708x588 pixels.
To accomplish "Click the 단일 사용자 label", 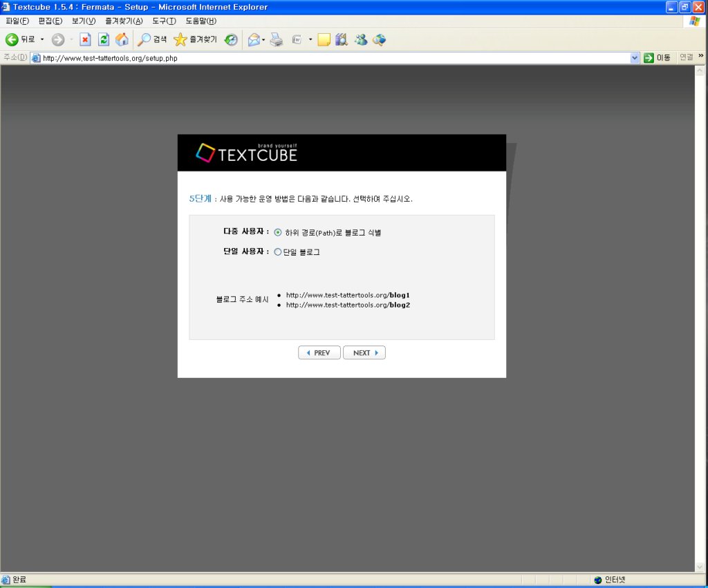I will tap(245, 252).
